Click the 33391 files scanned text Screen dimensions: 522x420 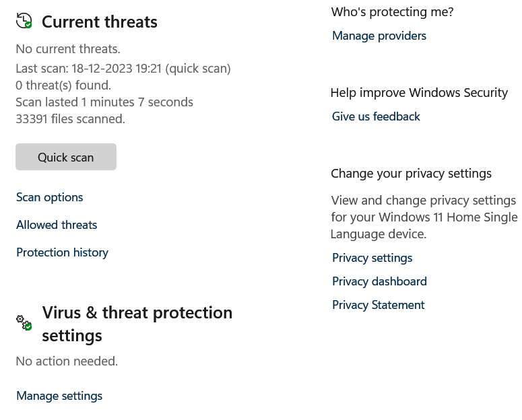(x=70, y=118)
